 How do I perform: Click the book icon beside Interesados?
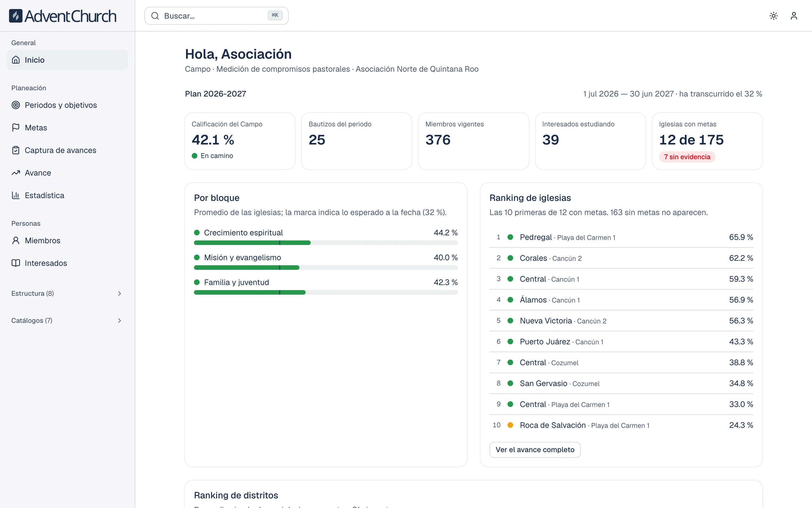coord(16,263)
